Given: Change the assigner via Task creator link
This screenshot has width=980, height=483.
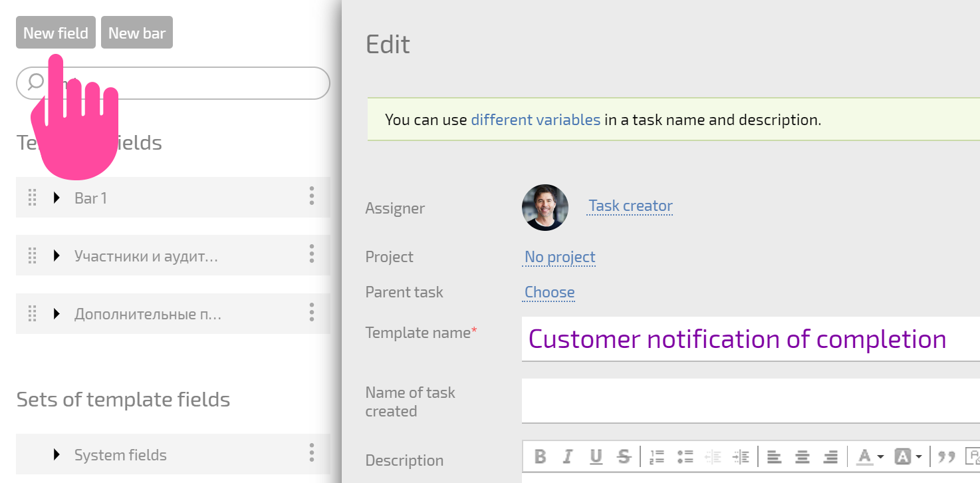Looking at the screenshot, I should (x=630, y=206).
